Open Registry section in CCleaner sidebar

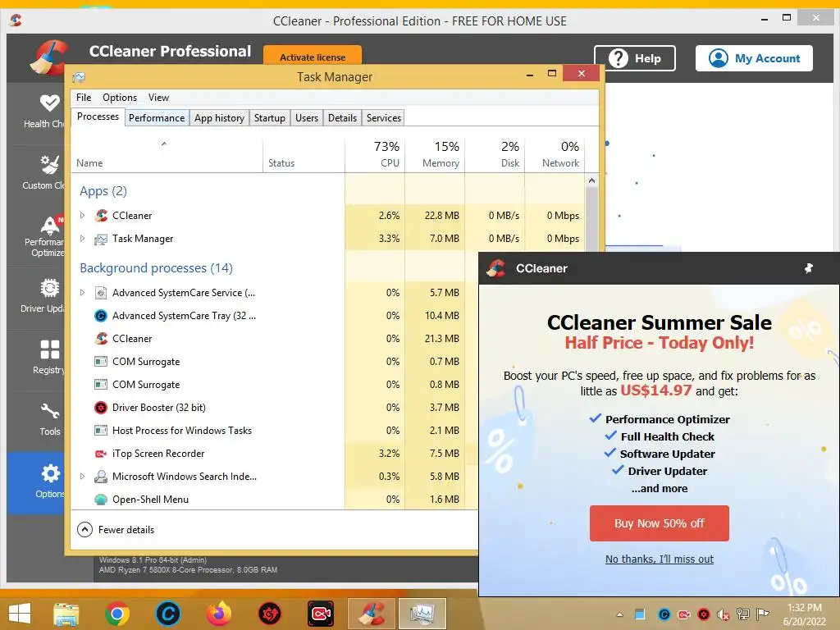point(36,358)
